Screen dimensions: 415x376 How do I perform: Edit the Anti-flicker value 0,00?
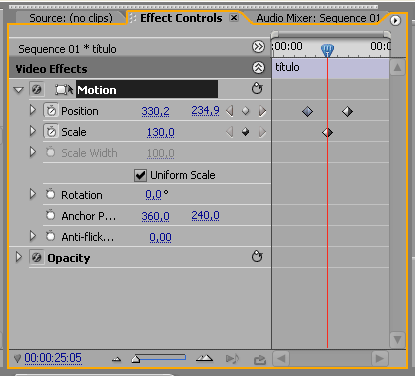160,237
